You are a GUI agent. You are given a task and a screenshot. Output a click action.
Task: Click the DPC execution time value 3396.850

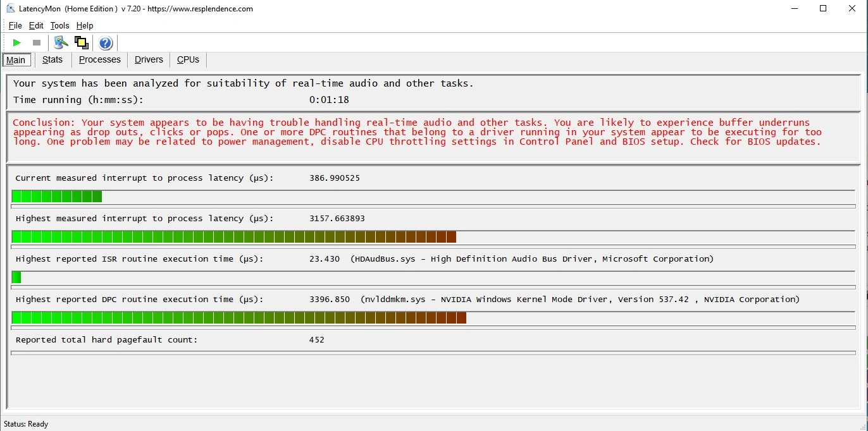coord(330,300)
